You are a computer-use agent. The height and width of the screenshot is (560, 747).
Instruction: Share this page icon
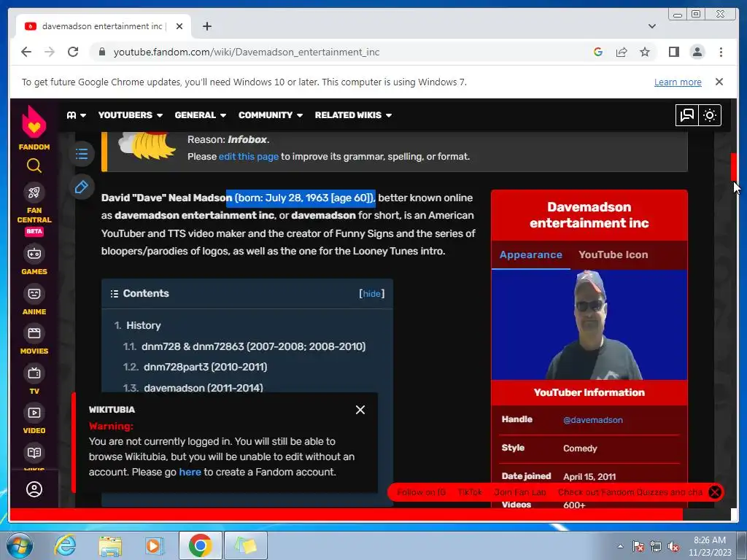coord(622,52)
